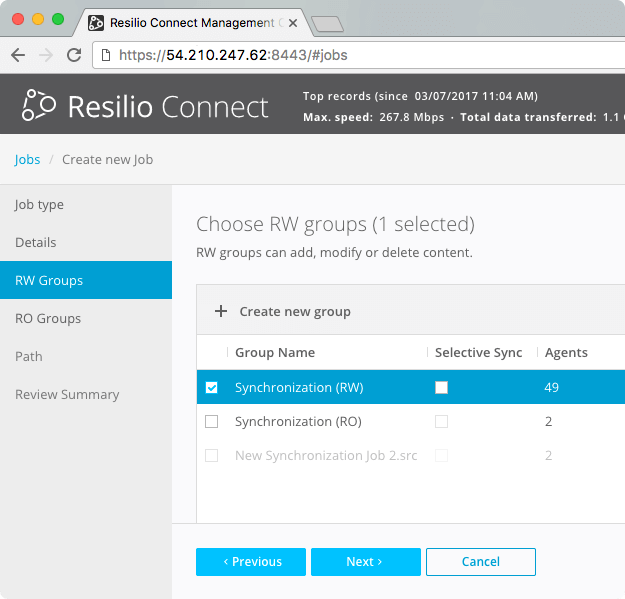Click Create new group label
Image resolution: width=625 pixels, height=599 pixels.
tap(295, 311)
